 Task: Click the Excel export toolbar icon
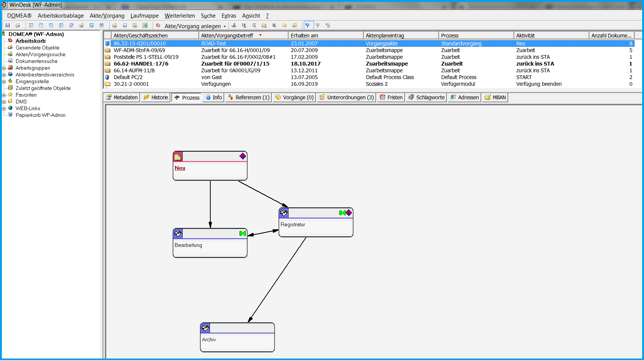click(145, 25)
